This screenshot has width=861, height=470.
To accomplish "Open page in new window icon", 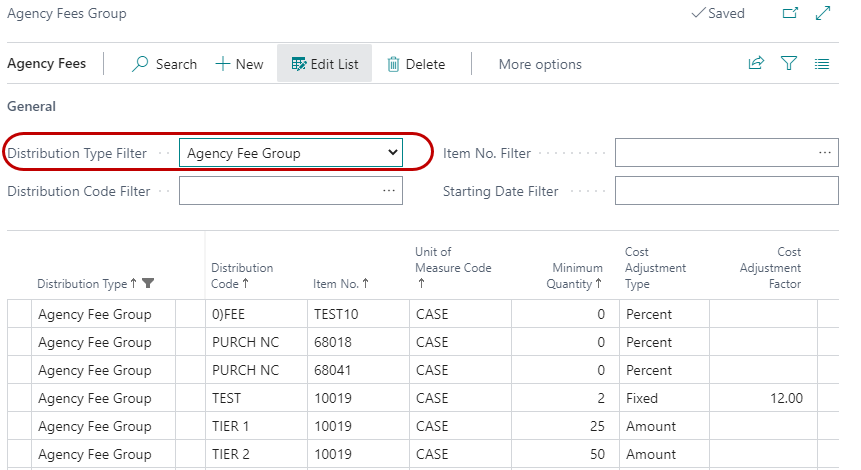I will 790,13.
